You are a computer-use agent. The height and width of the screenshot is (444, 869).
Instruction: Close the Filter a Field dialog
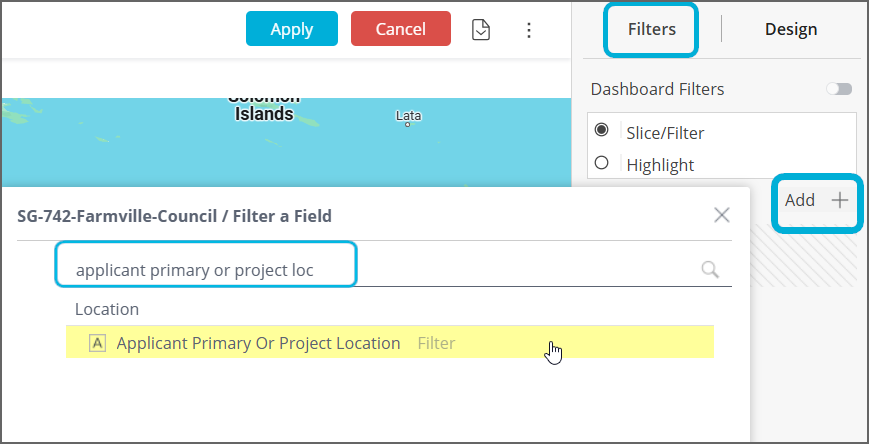[x=721, y=215]
